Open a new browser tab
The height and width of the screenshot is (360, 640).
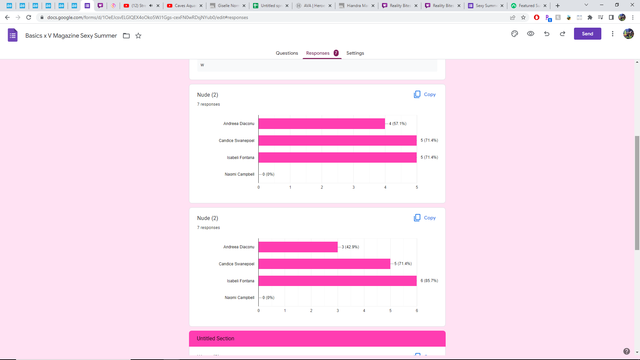pyautogui.click(x=558, y=6)
